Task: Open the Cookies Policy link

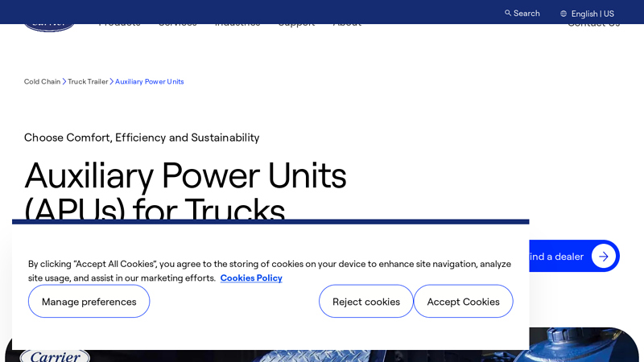Action: click(x=251, y=278)
